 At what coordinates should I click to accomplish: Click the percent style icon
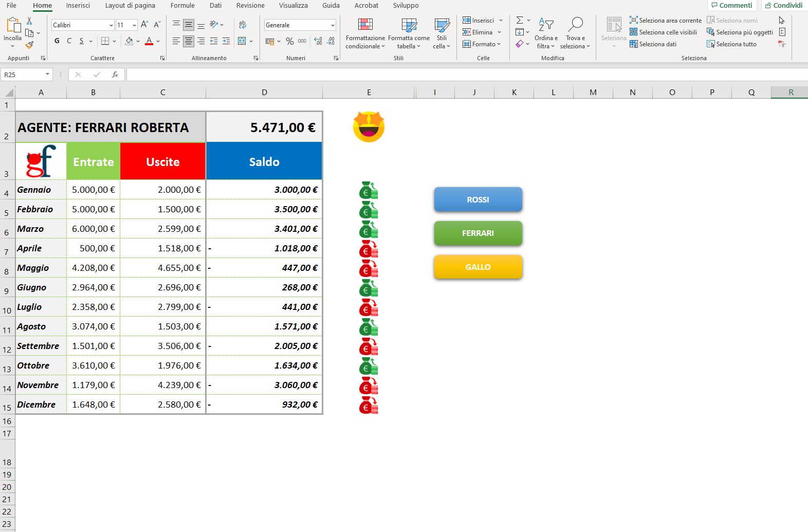(290, 41)
